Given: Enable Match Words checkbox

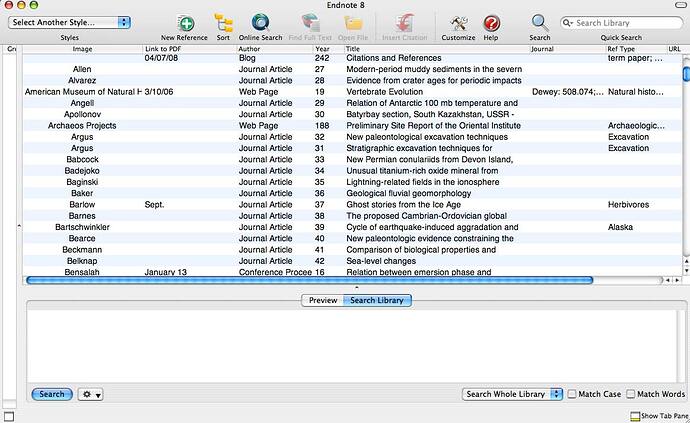Looking at the screenshot, I should point(631,394).
